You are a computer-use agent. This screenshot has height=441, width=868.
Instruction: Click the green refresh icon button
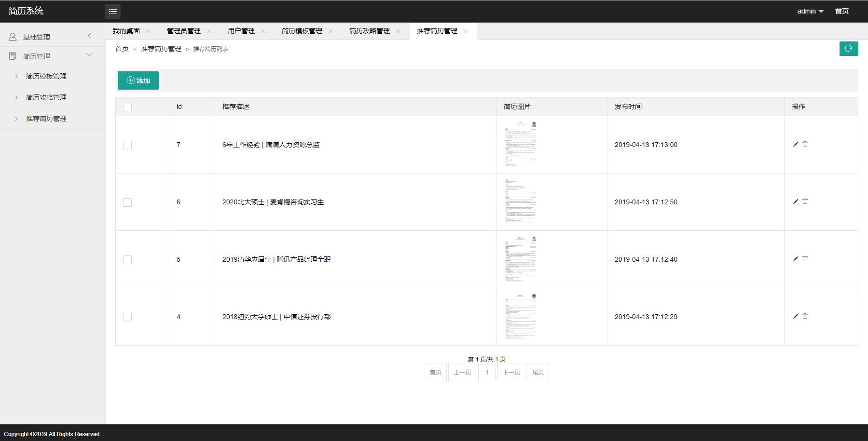pyautogui.click(x=849, y=49)
